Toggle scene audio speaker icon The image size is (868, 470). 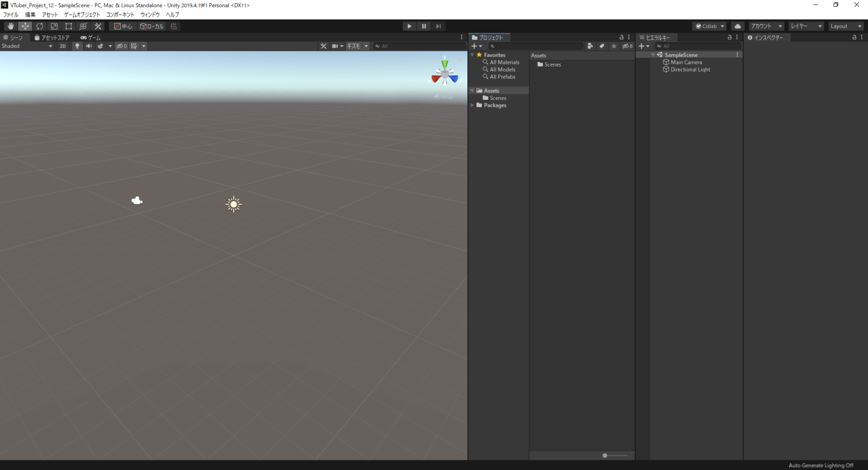coord(89,46)
